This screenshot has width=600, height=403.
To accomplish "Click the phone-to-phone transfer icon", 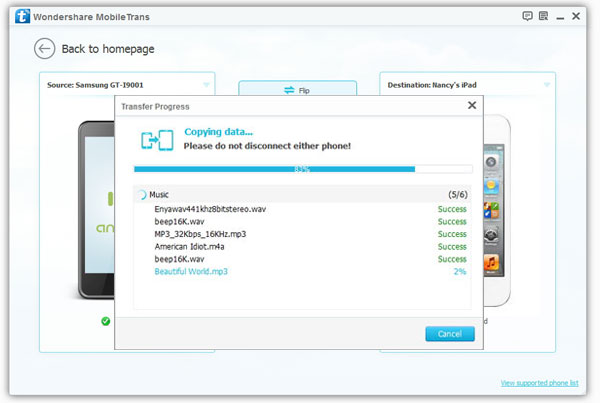I will [x=157, y=140].
